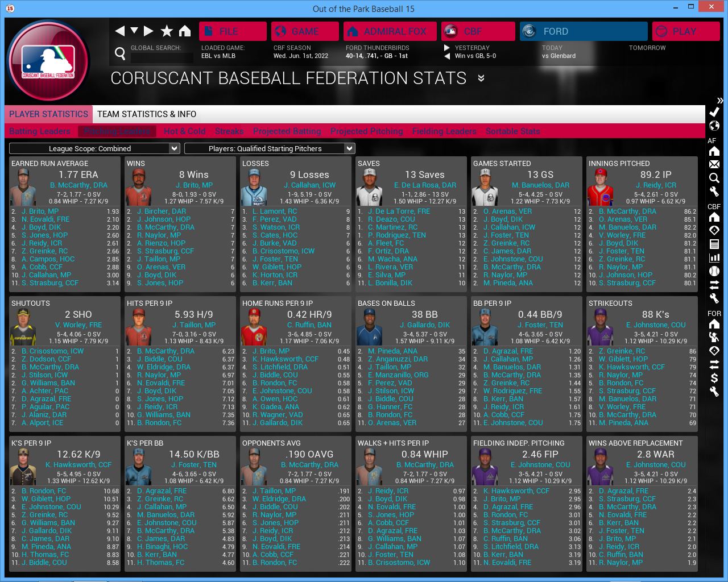Click the FOR diamond field icon

point(714,351)
